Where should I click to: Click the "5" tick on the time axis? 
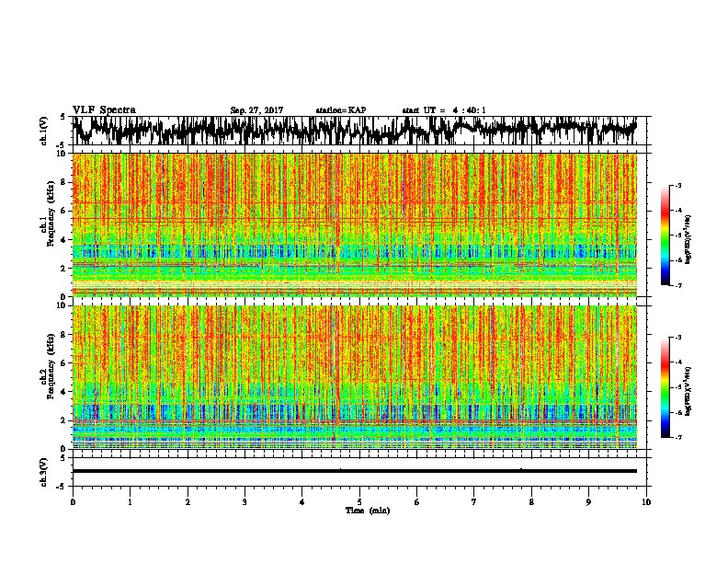pos(359,502)
